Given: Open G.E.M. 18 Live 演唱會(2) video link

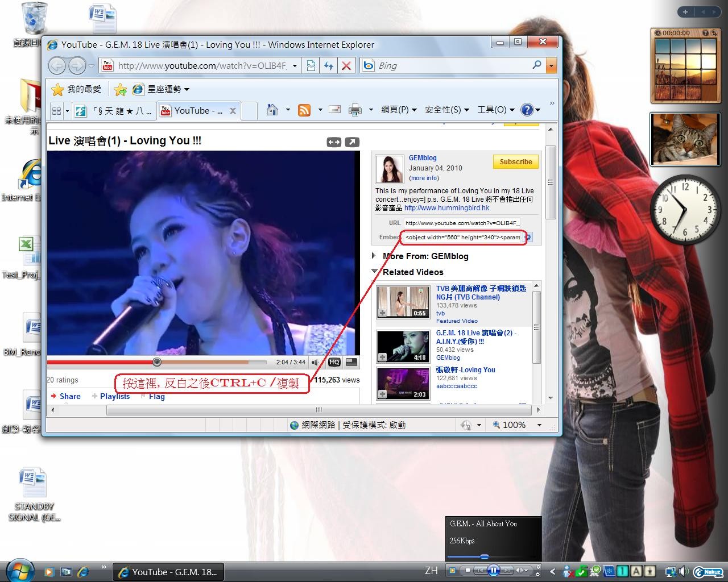Looking at the screenshot, I should click(x=477, y=337).
